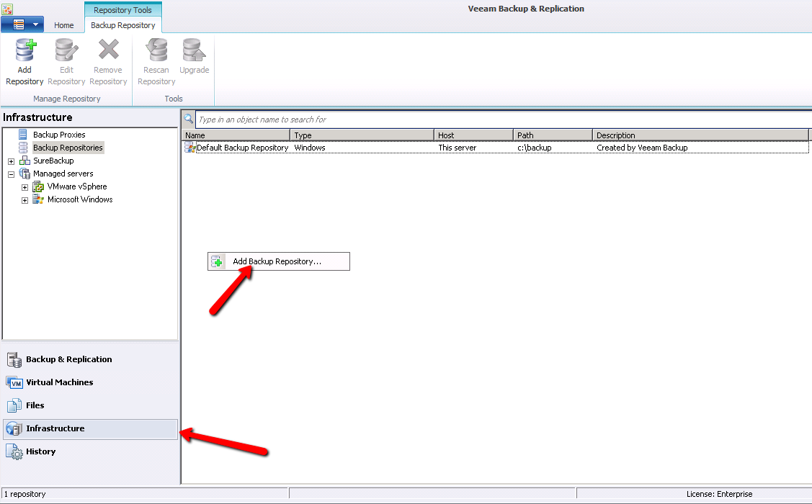Click the 'License: Enterprise' status bar text
The width and height of the screenshot is (812, 504).
pyautogui.click(x=719, y=494)
